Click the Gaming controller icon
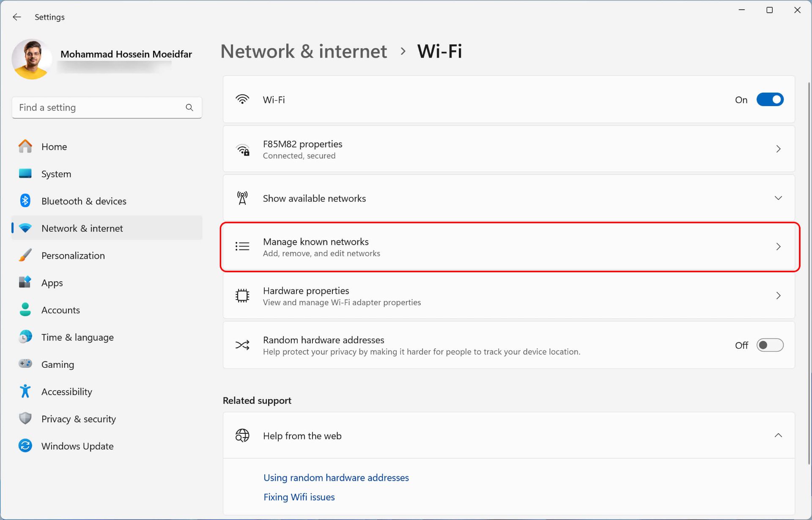This screenshot has height=520, width=812. 25,364
